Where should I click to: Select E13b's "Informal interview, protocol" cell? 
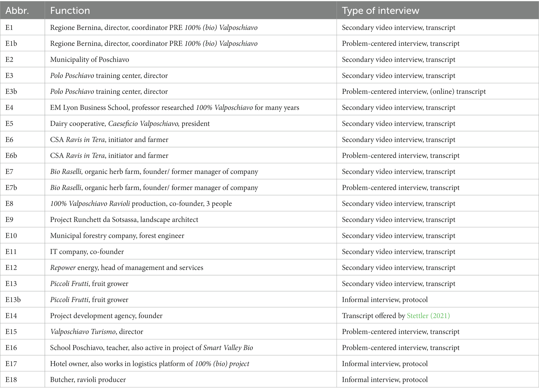click(438, 299)
